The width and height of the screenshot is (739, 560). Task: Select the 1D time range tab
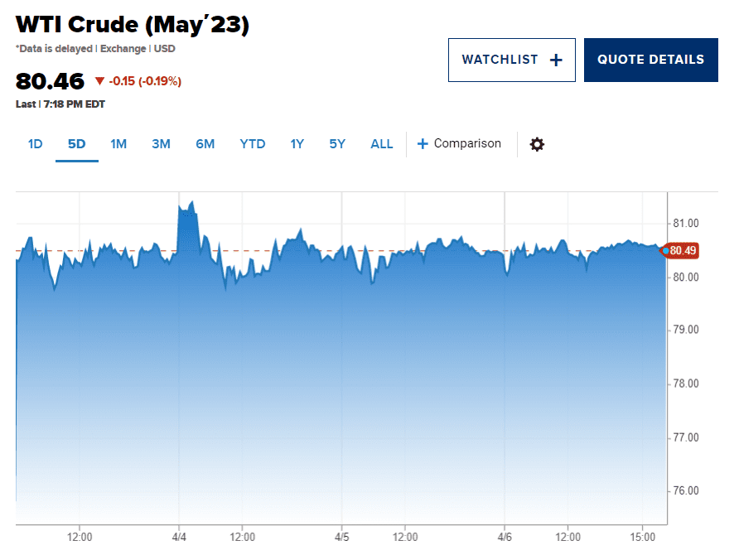[x=35, y=144]
